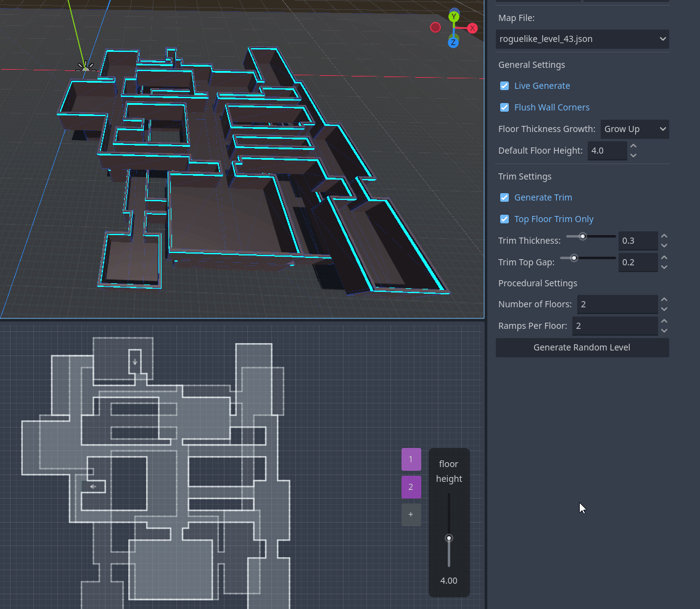
Task: Open the Floor Thickness Growth dropdown
Action: tap(635, 129)
